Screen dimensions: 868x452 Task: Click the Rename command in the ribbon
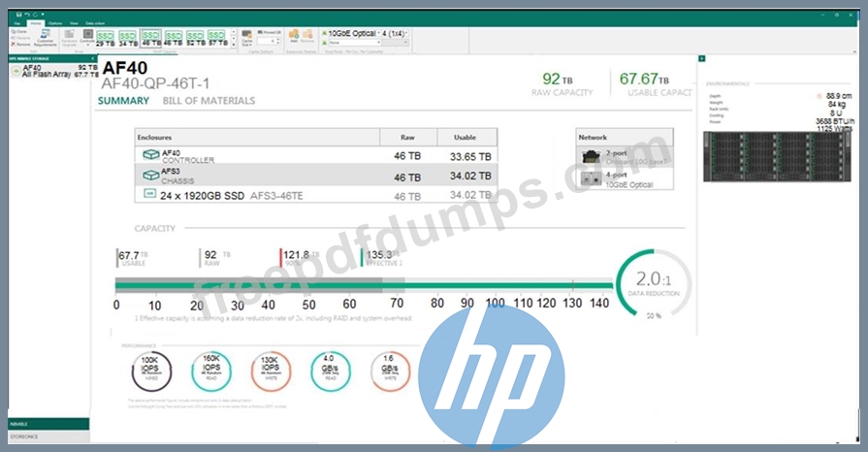20,38
